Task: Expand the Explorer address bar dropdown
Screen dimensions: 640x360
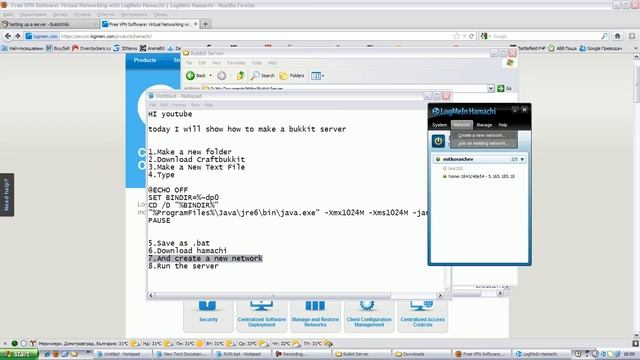Action: tap(491, 88)
